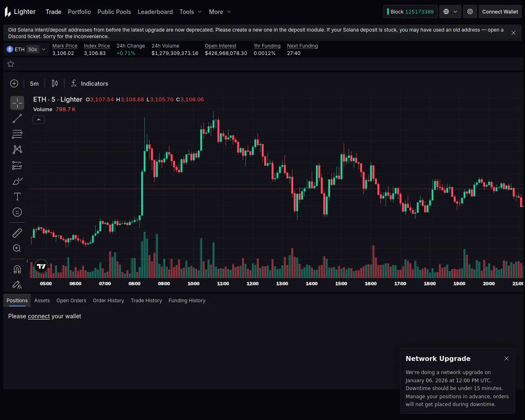Open the Order History tab
Screen dimensions: 525x420
(x=108, y=301)
